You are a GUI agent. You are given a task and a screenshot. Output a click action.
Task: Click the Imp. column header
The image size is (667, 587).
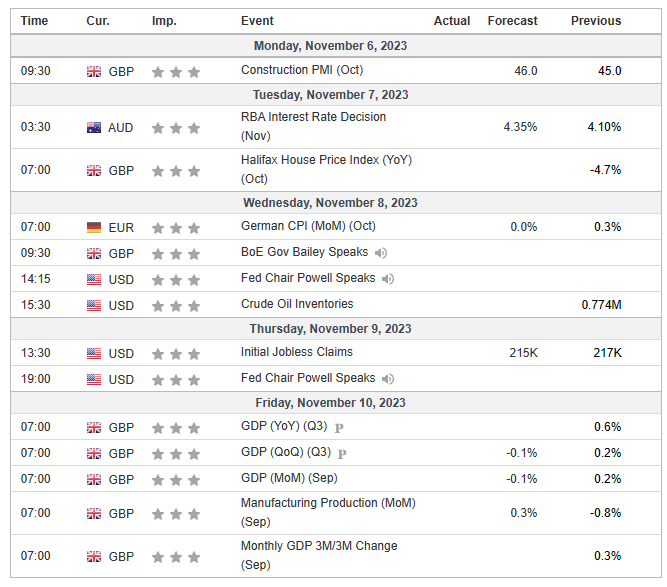click(164, 21)
